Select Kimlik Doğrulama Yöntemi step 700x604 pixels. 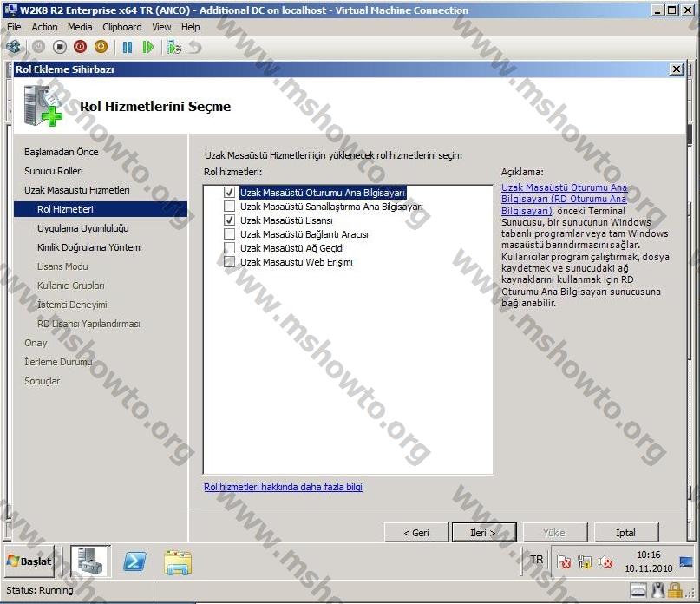(89, 247)
